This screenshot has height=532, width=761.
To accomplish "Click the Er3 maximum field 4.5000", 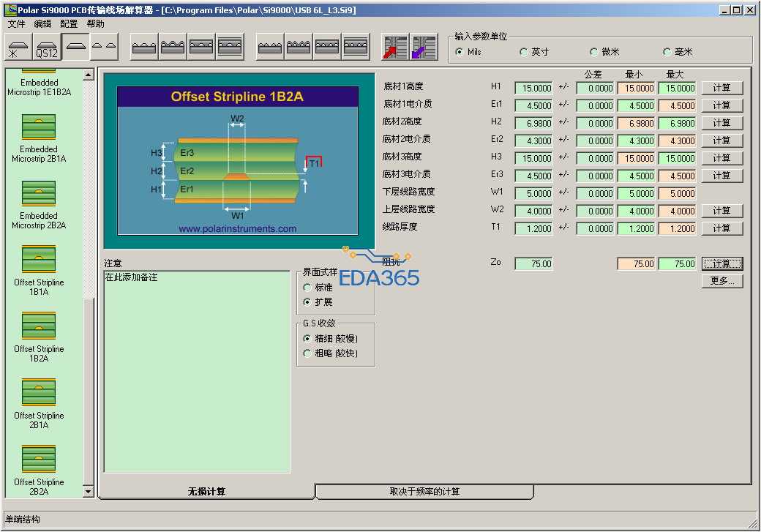I will pos(677,176).
